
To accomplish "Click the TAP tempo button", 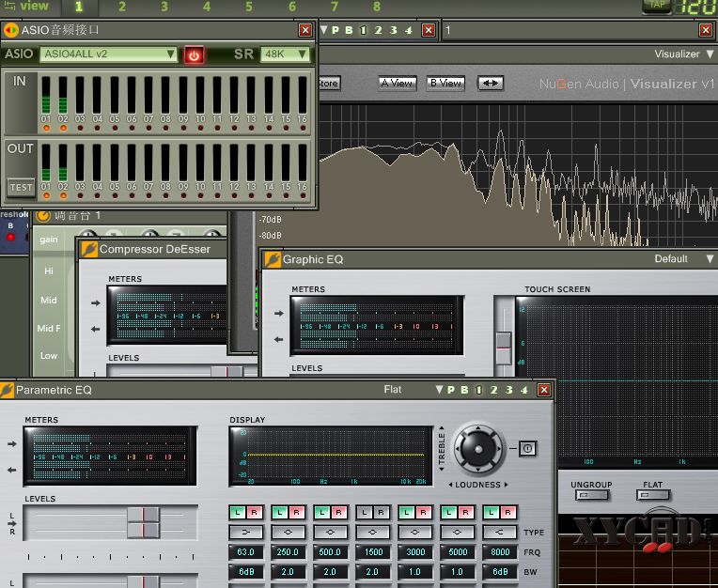I will point(657,5).
